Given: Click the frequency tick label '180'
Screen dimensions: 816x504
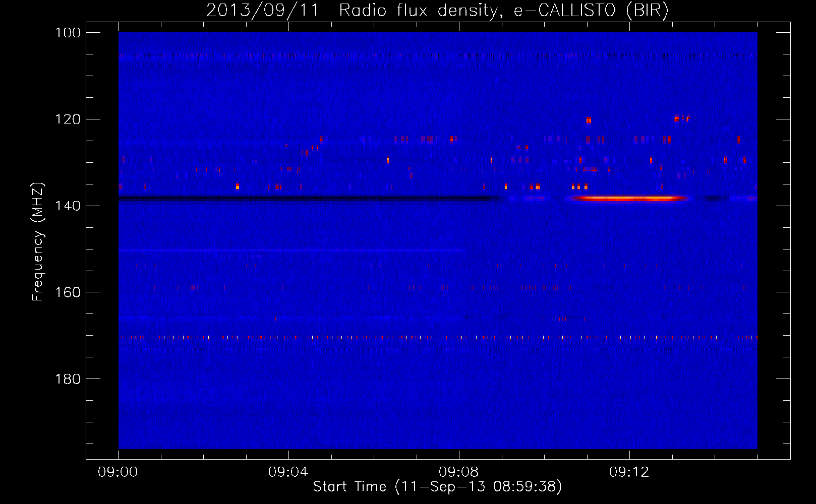Looking at the screenshot, I should [68, 379].
